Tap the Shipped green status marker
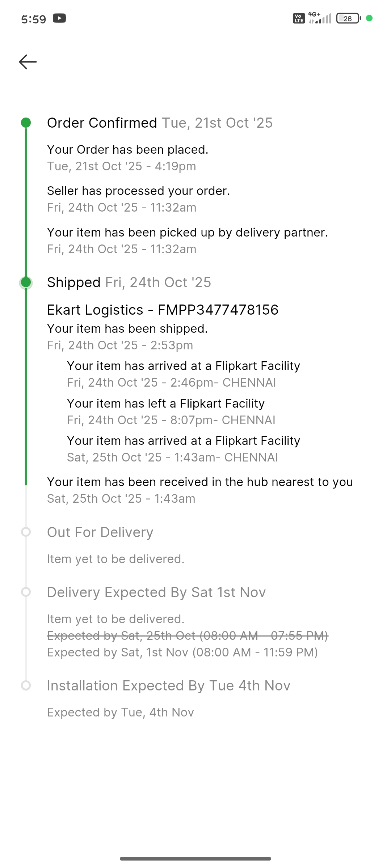This screenshot has width=391, height=868. [26, 282]
